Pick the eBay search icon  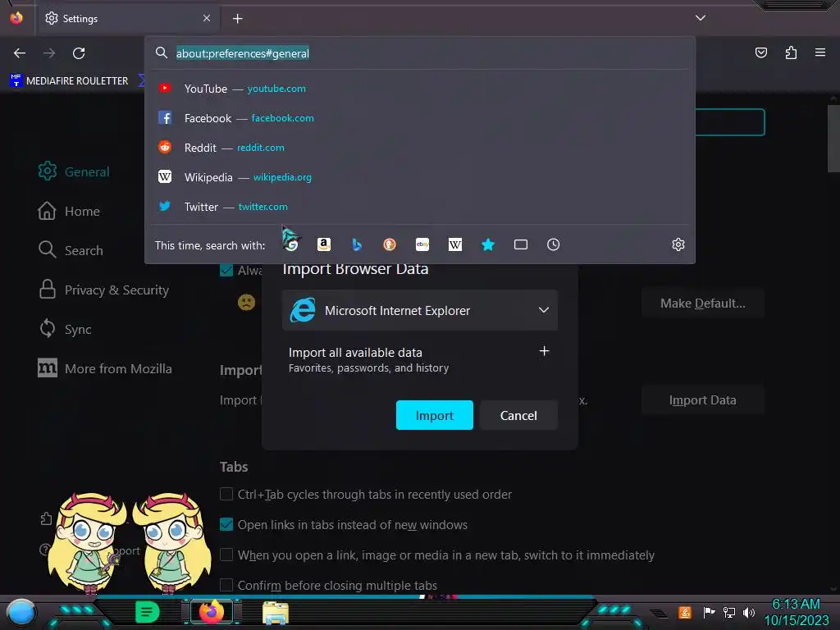(x=422, y=244)
